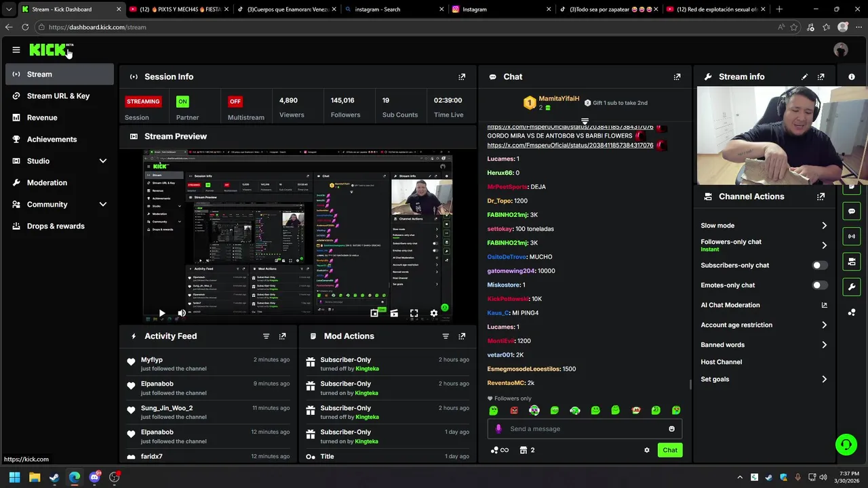Pop out the Session Info panel
This screenshot has height=488, width=868.
point(462,77)
